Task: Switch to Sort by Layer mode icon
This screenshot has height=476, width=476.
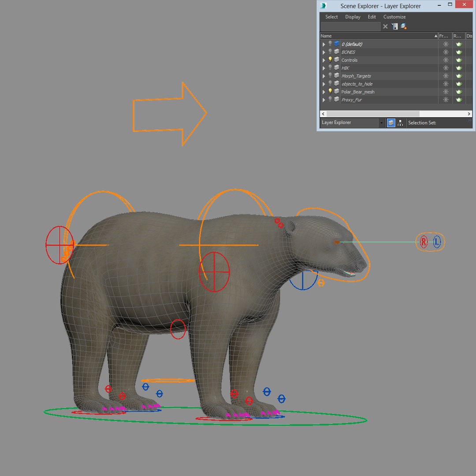Action: 390,123
